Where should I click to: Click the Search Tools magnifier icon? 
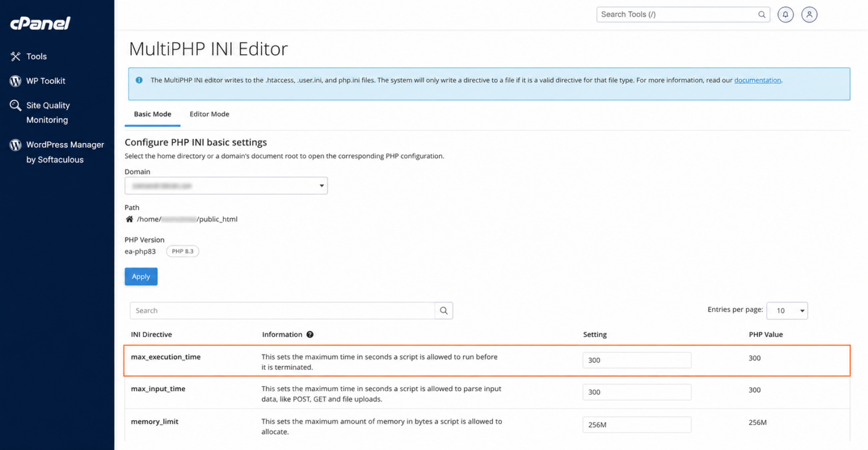762,15
